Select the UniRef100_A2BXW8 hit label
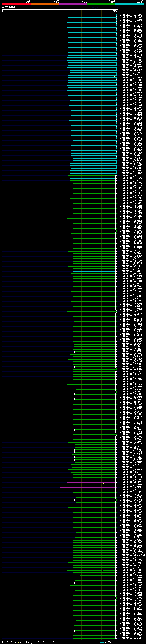Image resolution: width=146 pixels, height=644 pixels. click(x=131, y=573)
